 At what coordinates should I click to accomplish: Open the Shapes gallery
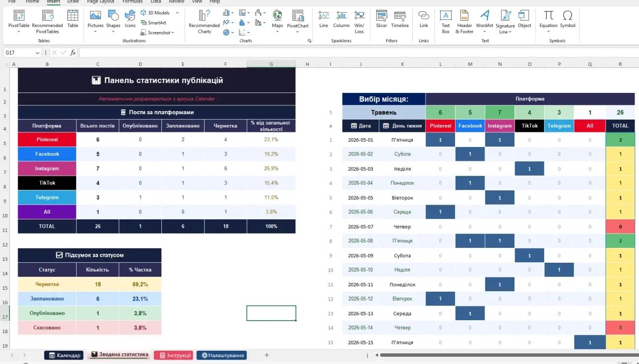[113, 21]
